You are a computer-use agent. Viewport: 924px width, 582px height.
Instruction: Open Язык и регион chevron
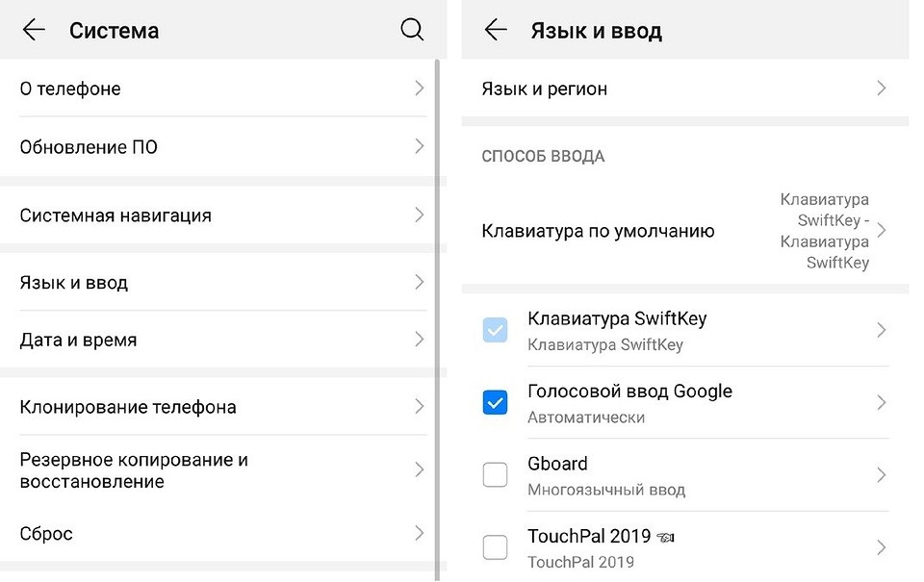click(x=881, y=89)
